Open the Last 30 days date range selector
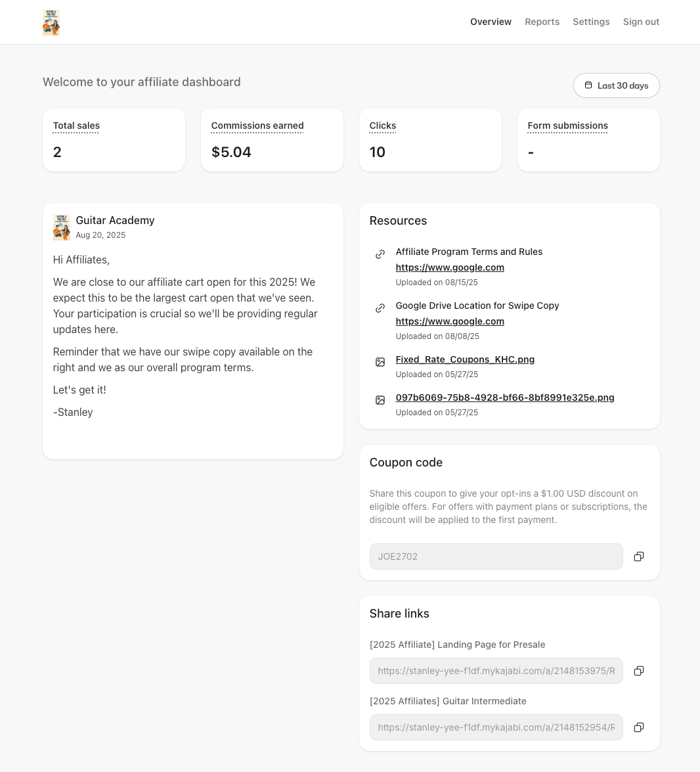 click(x=616, y=85)
